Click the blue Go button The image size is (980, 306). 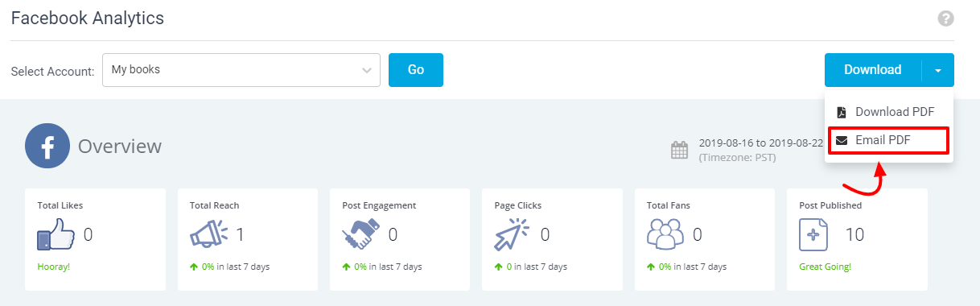coord(416,70)
